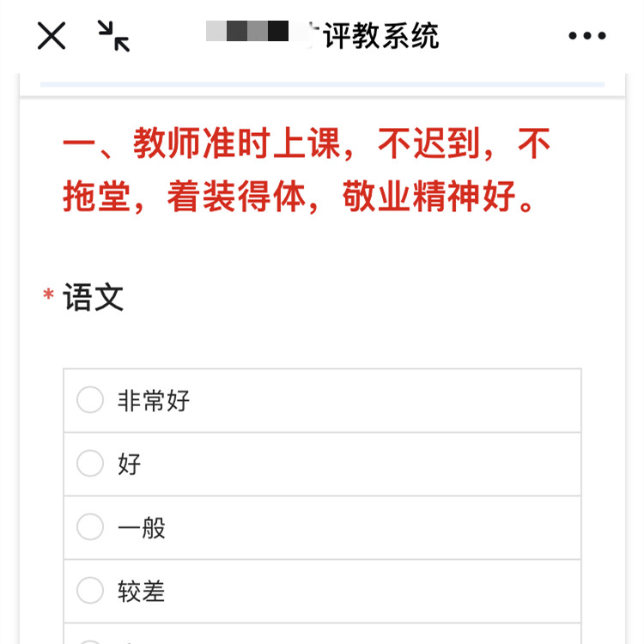Shrink the window using the inward-arrows icon

[113, 36]
